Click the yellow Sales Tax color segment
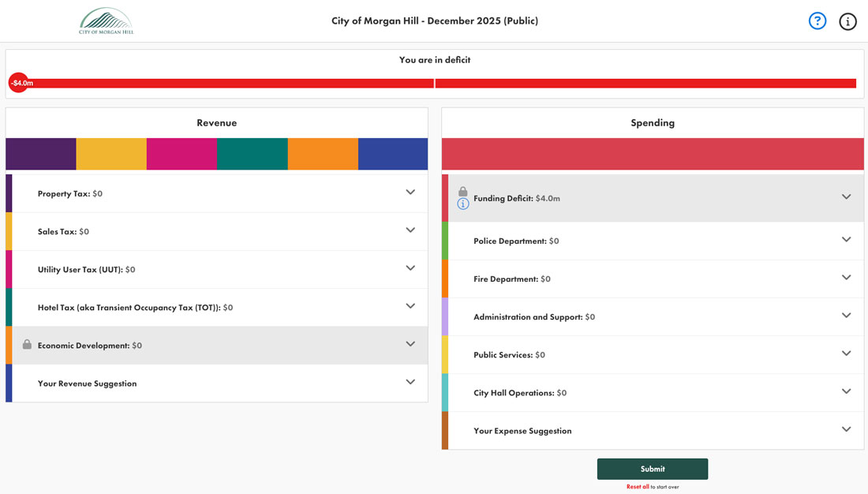 [111, 154]
